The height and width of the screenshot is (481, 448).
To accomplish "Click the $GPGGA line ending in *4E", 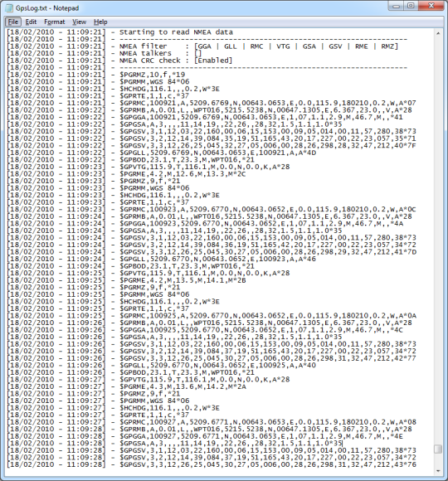I will [x=205, y=436].
